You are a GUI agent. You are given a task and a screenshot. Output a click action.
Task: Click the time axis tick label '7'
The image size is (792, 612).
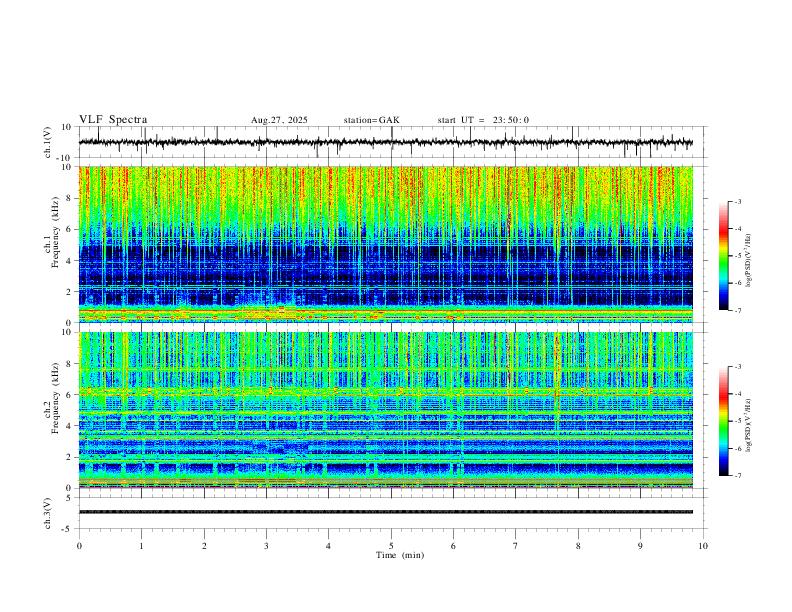point(516,546)
